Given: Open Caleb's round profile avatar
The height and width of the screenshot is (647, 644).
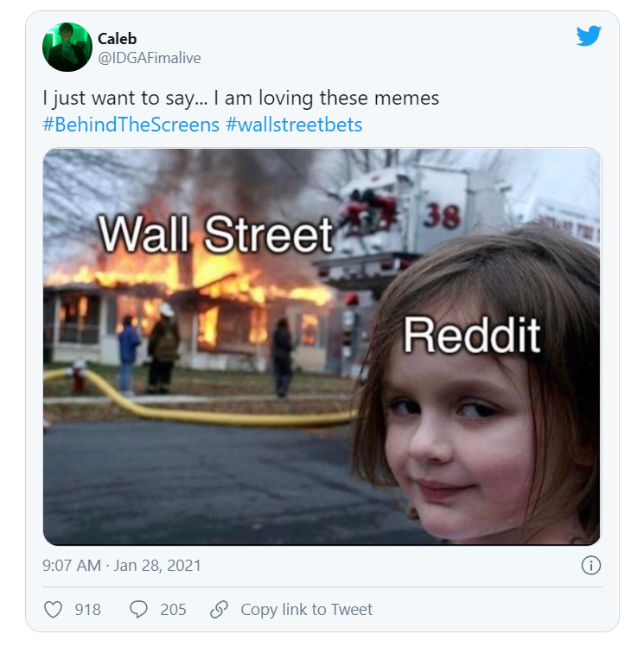Looking at the screenshot, I should 67,47.
